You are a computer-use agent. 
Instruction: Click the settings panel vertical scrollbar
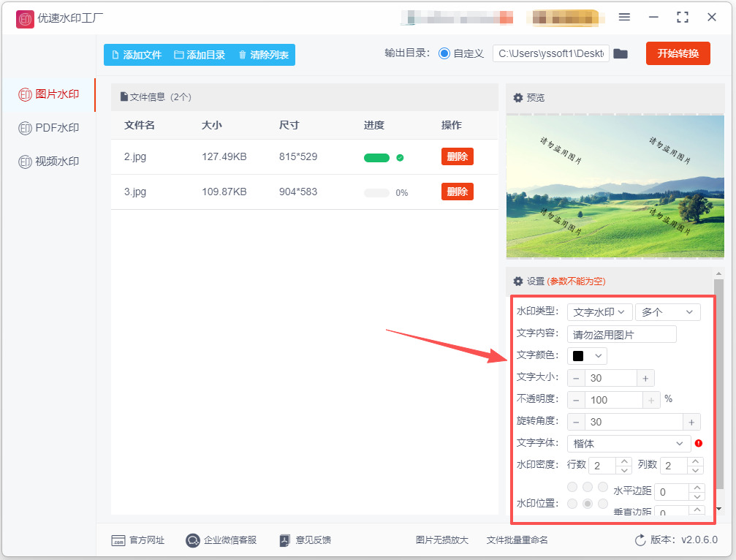point(718,384)
